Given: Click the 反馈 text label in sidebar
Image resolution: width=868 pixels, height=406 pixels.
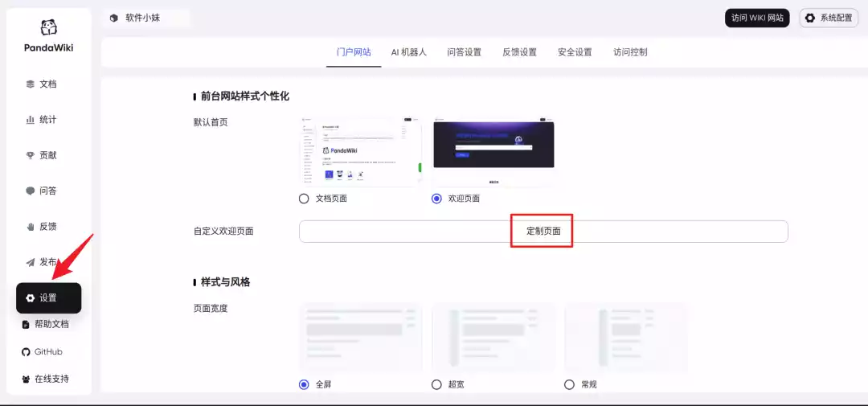Looking at the screenshot, I should tap(48, 227).
